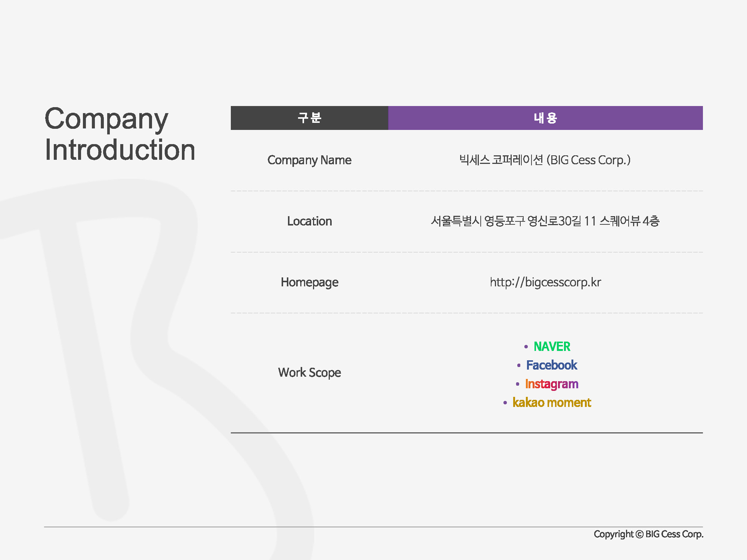The width and height of the screenshot is (747, 560).
Task: Click the purple bullet beside Instagram
Action: coord(517,384)
